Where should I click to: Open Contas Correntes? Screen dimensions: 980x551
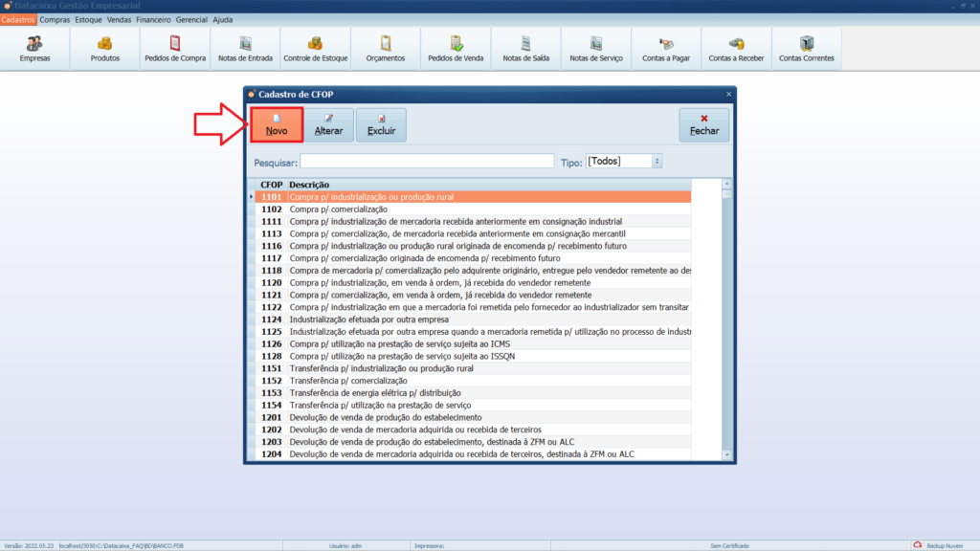coord(807,48)
